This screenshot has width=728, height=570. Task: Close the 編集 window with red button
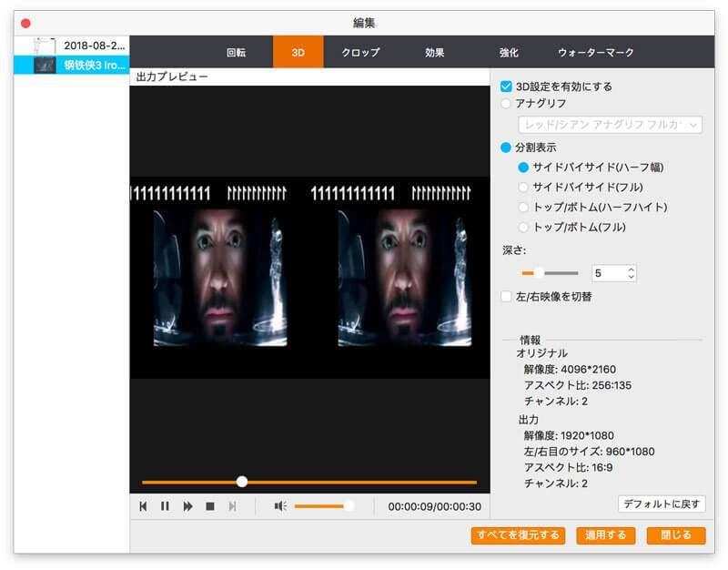(26, 24)
